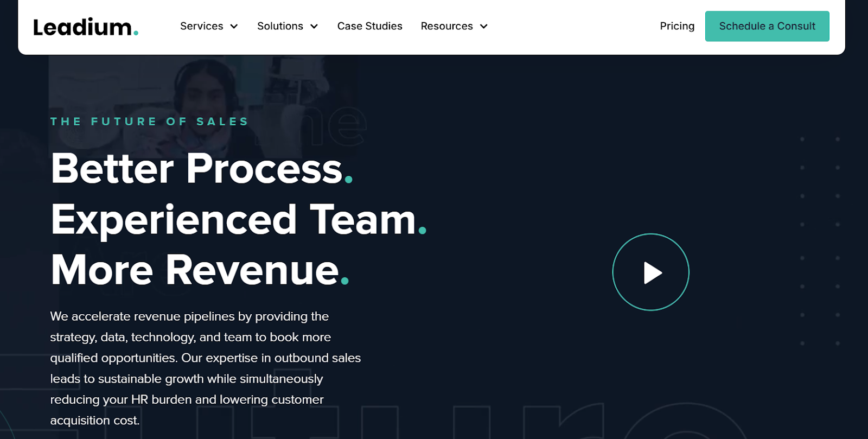Click the 'Experienced Team.' headline
The height and width of the screenshot is (439, 868).
point(239,220)
